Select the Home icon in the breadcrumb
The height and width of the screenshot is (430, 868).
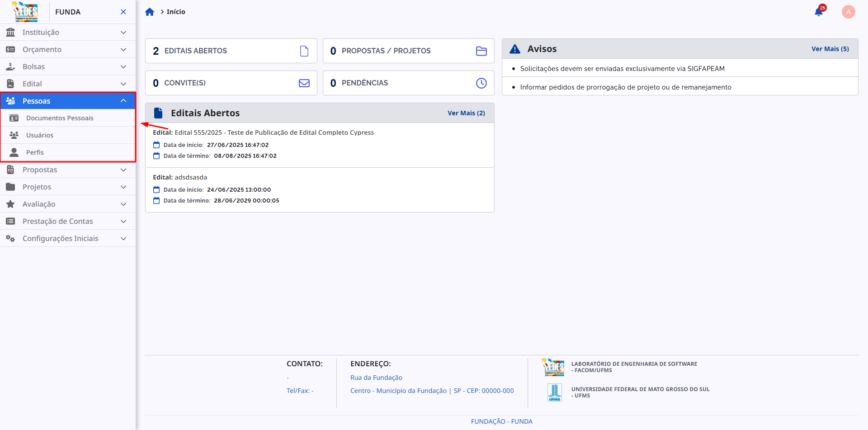coord(150,11)
